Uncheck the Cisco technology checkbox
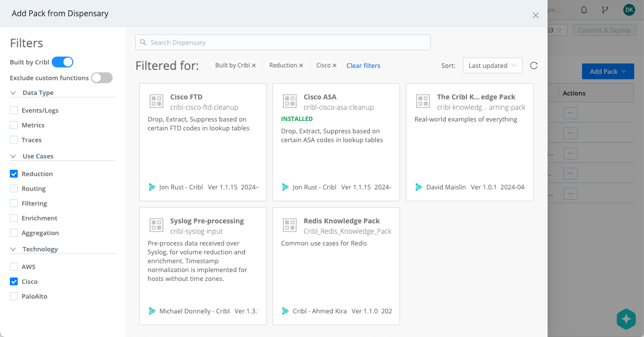 tap(14, 281)
